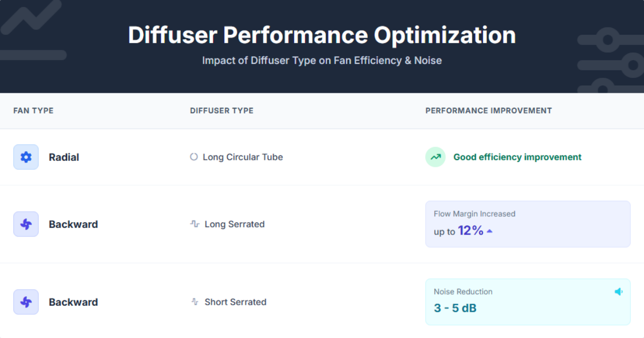Toggle the Radial fan type row

pos(63,157)
